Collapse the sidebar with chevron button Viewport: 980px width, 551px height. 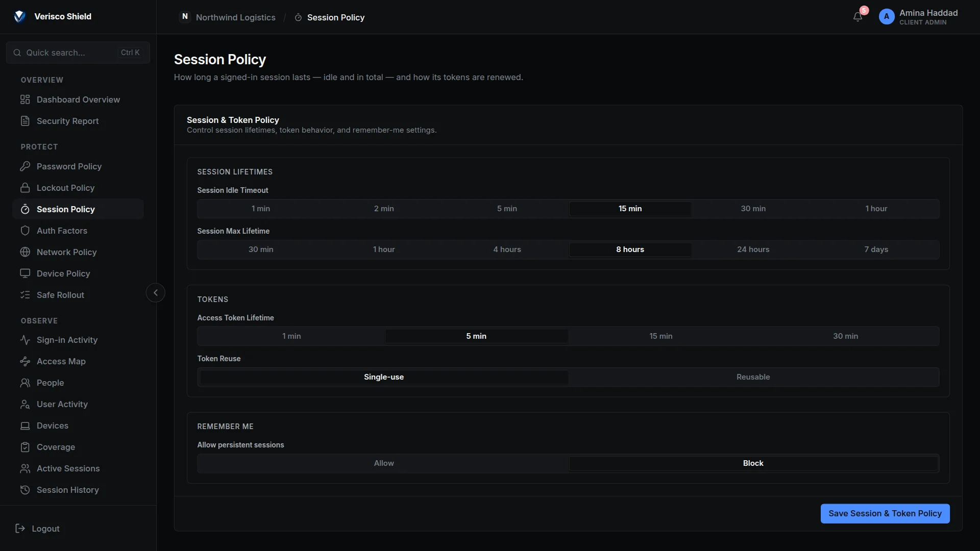click(156, 293)
